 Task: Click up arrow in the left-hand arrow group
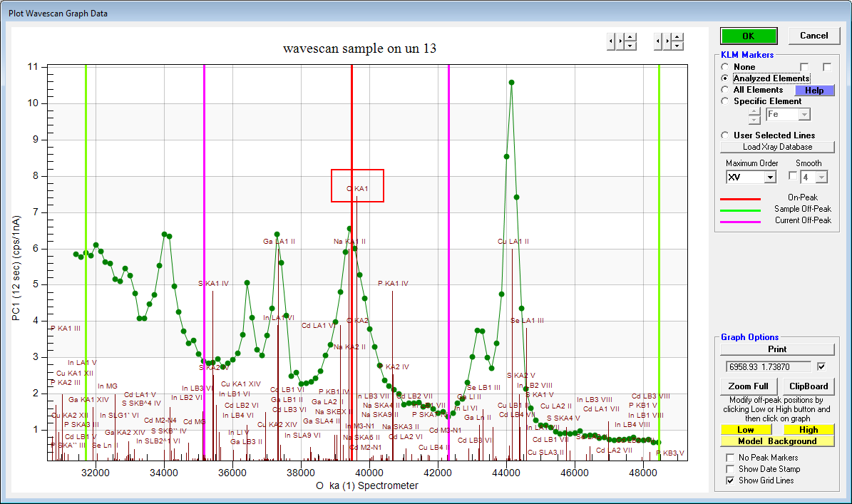point(630,37)
